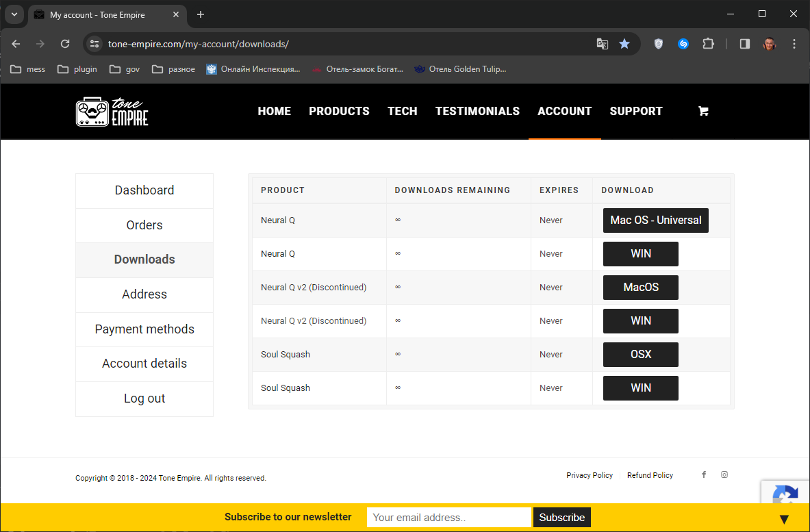Open a new browser tab
The height and width of the screenshot is (532, 810).
(x=201, y=14)
